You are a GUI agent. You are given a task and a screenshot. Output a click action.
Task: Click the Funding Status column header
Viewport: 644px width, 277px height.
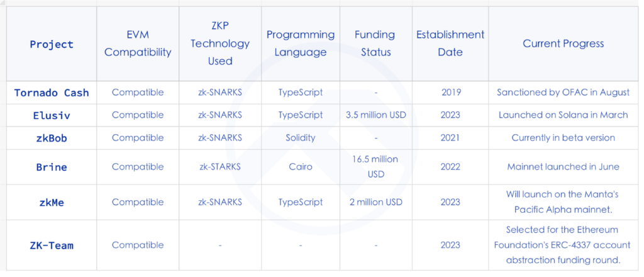tap(376, 44)
